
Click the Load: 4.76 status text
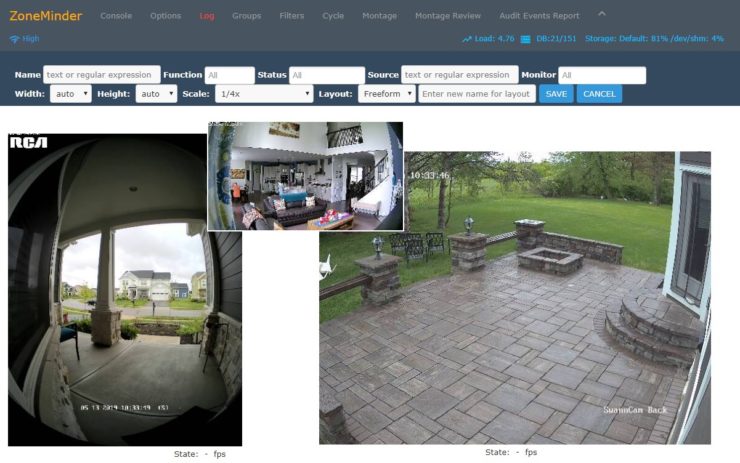point(494,39)
